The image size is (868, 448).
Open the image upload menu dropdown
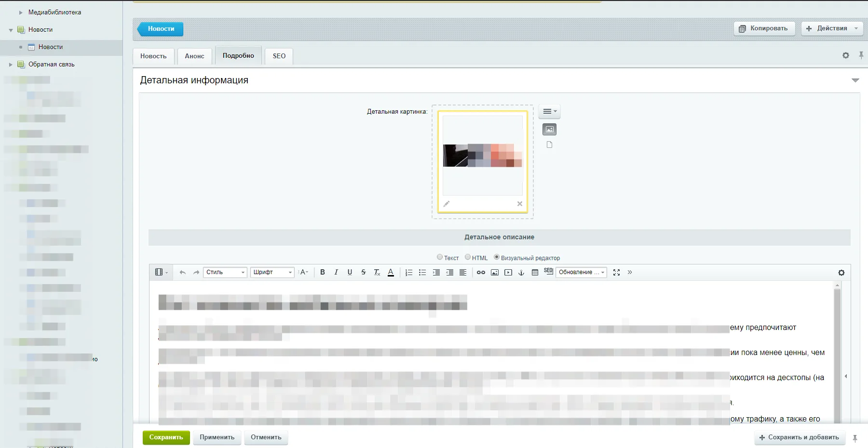coord(549,111)
